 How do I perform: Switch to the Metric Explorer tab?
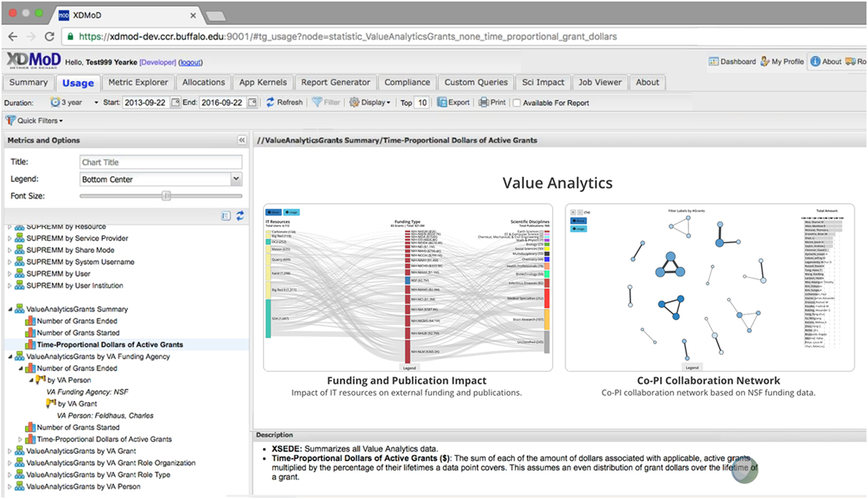tap(138, 83)
